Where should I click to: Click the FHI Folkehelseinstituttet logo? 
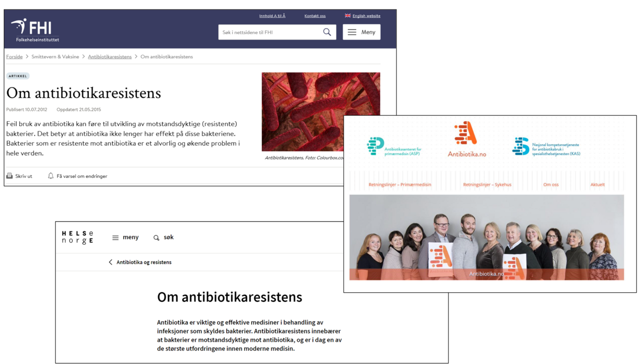(35, 30)
